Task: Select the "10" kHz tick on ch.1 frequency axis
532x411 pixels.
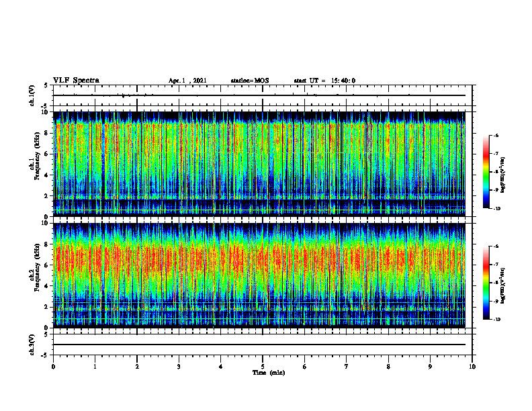Action: pyautogui.click(x=44, y=112)
